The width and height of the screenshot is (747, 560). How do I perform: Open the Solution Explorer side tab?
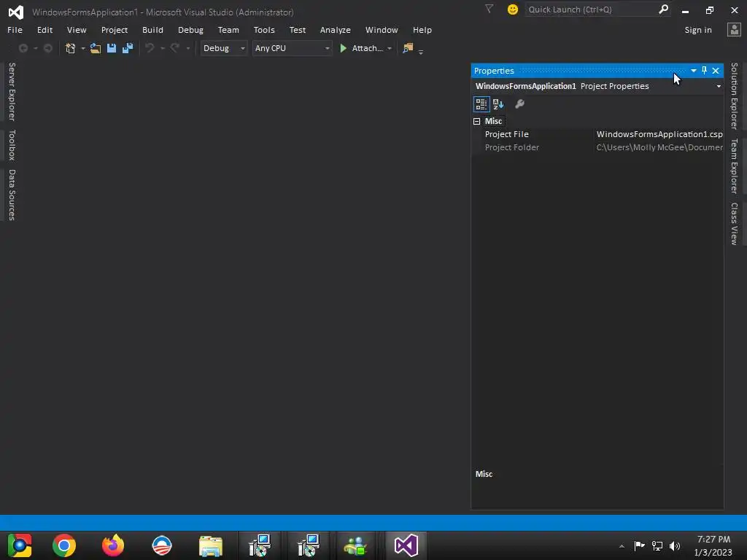click(x=734, y=96)
